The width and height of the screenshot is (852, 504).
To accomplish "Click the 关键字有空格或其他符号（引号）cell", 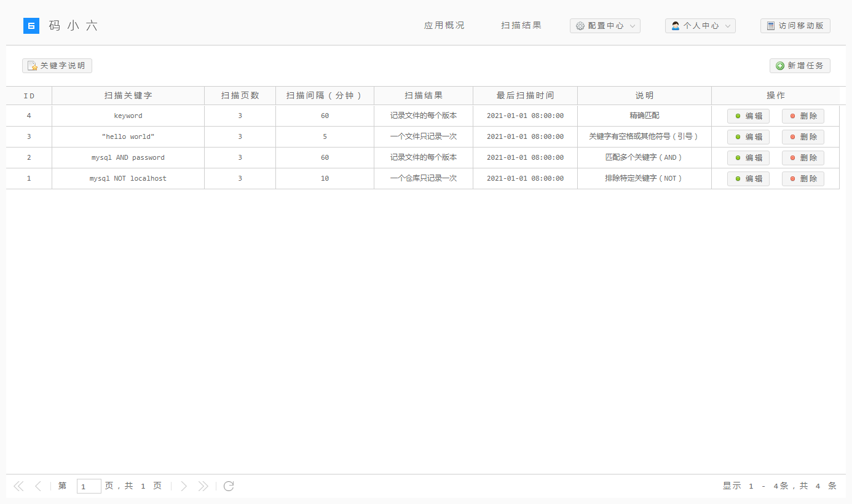I will (x=645, y=136).
